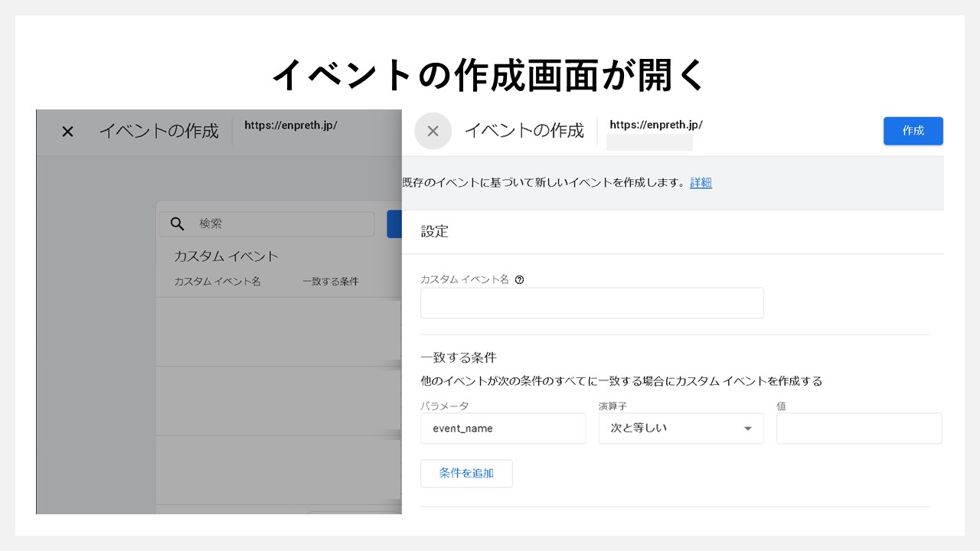Screen dimensions: 980x551
Task: Click the circled X to close イベントの作成
Action: coord(433,131)
